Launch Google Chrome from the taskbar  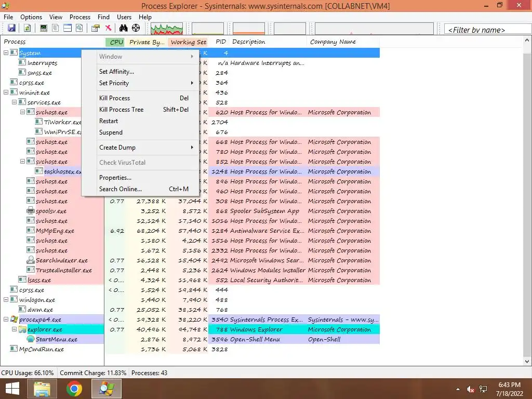pos(74,389)
